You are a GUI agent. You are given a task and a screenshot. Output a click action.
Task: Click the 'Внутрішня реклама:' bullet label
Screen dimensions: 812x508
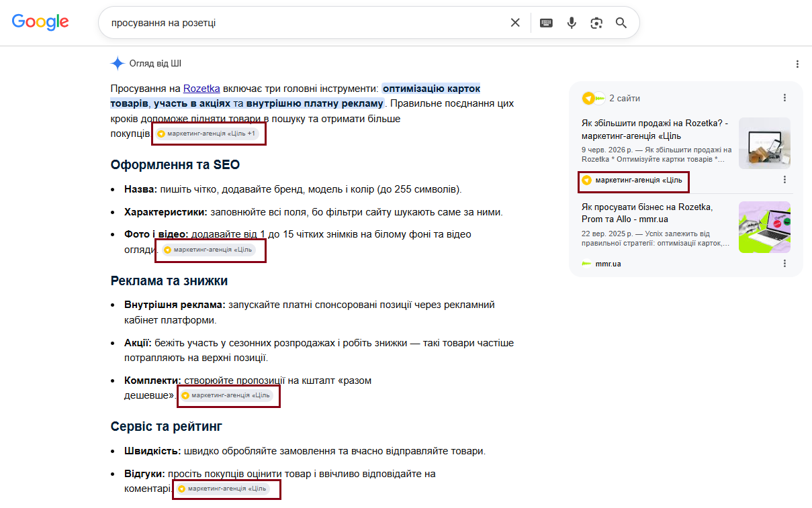[175, 305]
